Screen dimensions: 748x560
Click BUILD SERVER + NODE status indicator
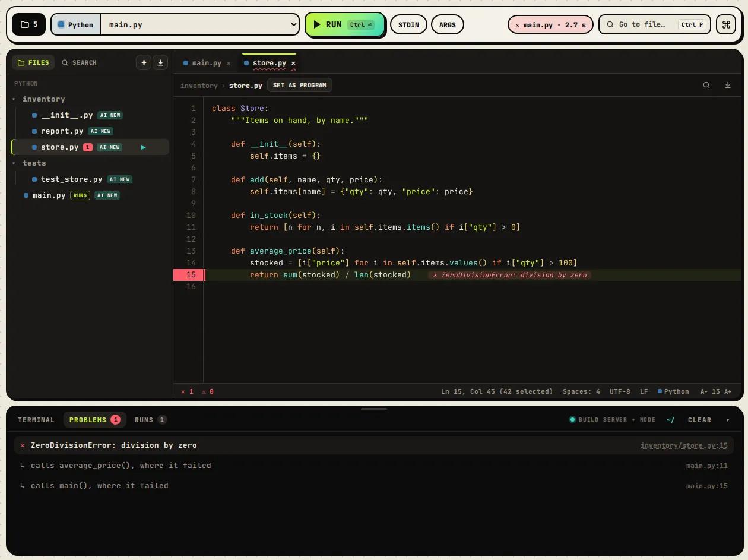click(x=613, y=420)
